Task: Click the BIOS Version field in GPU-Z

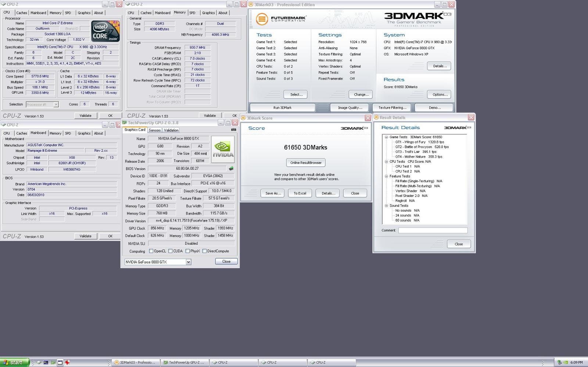Action: [x=187, y=169]
